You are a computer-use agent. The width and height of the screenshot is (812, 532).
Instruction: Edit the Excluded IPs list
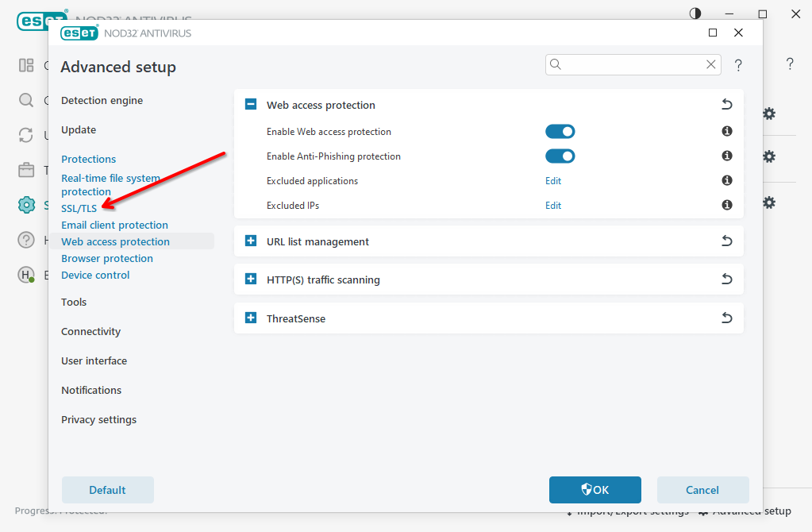[553, 206]
